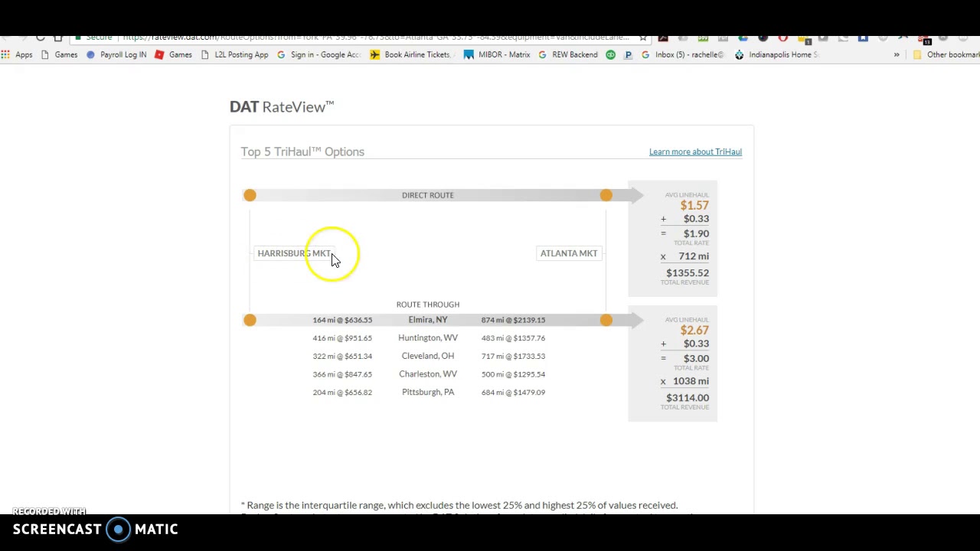Click the interquartile range footnote text
Screen dimensions: 980x551
[459, 505]
